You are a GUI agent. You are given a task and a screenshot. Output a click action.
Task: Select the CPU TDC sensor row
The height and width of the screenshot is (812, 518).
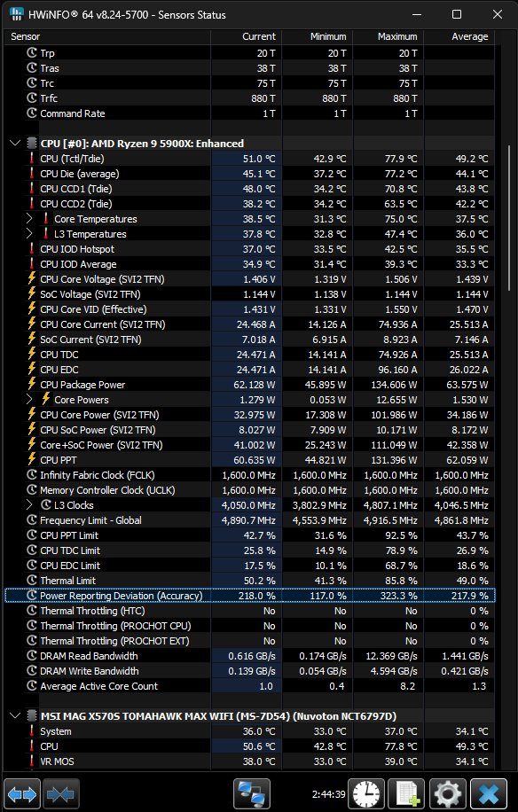point(249,355)
